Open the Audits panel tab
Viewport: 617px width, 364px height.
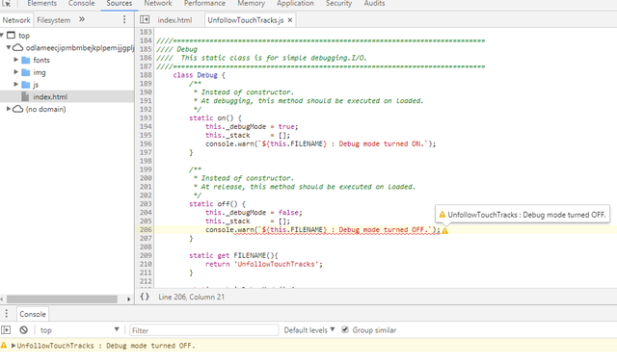coord(374,4)
